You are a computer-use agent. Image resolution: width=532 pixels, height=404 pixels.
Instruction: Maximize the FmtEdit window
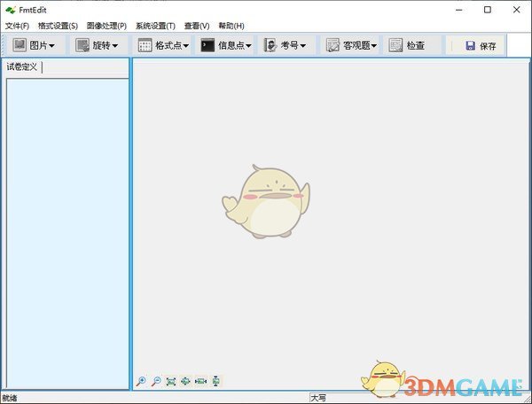point(487,10)
